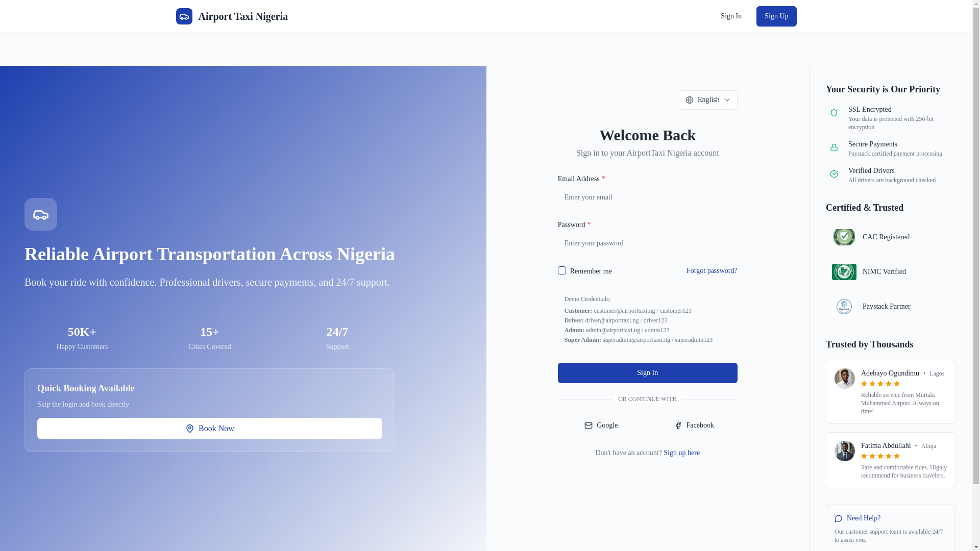The width and height of the screenshot is (980, 551).
Task: Click the NIMC Verified badge icon
Action: [844, 272]
